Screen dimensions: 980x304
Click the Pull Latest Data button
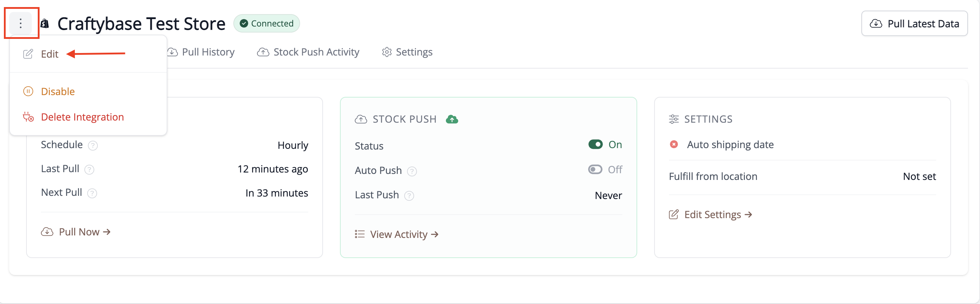[914, 24]
